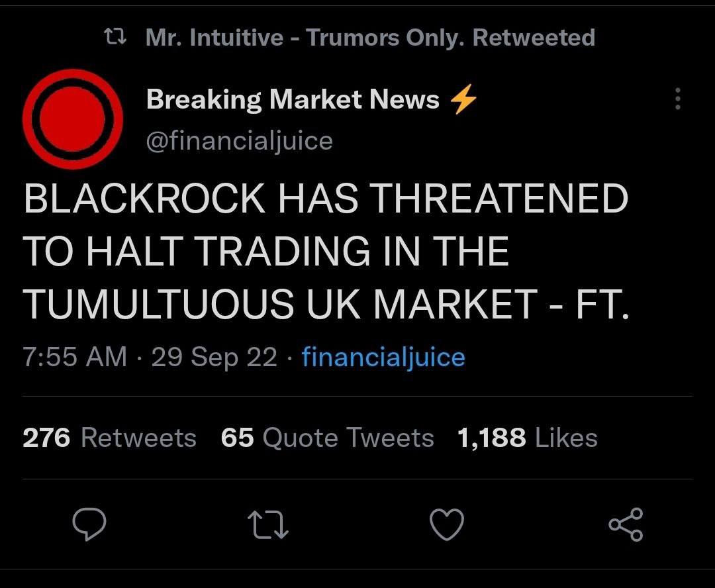The width and height of the screenshot is (715, 588).
Task: Like the tweet with the heart icon
Action: (x=447, y=524)
